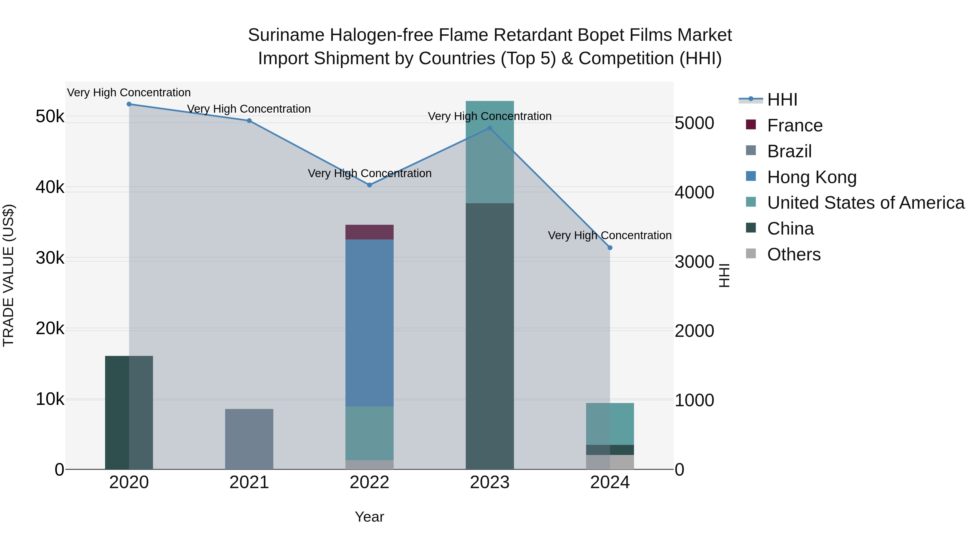Click the 2022 Others bar segment

tap(369, 465)
